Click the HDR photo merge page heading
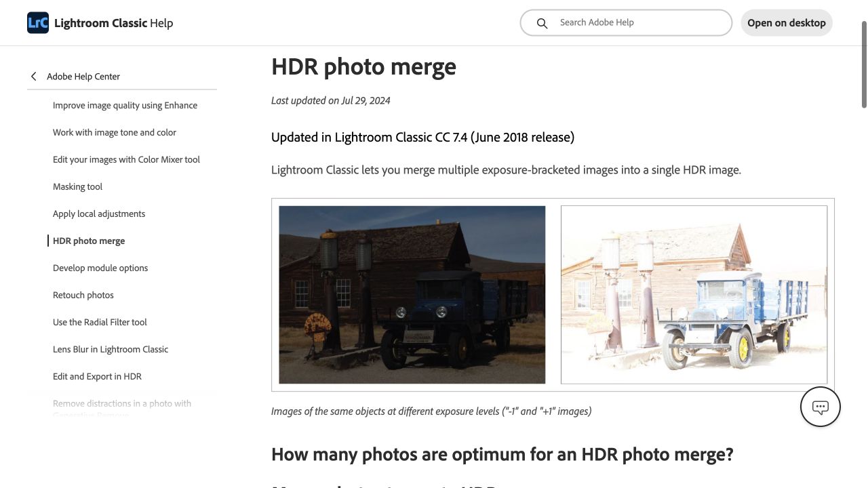The image size is (868, 488). point(363,66)
